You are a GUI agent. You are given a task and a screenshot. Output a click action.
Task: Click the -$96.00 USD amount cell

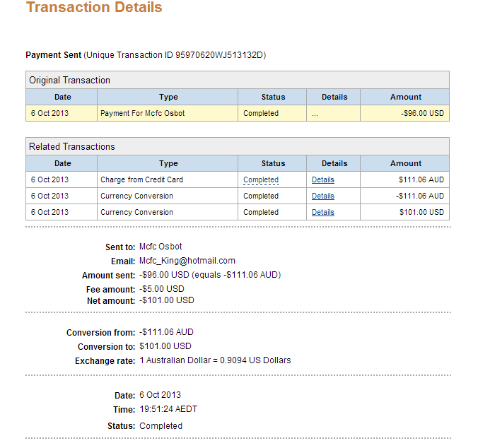(x=405, y=113)
